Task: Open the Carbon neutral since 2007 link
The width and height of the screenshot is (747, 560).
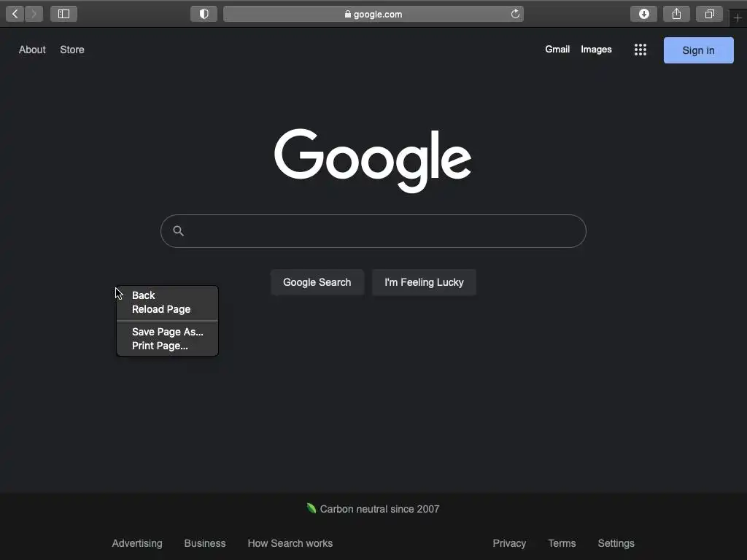Action: point(373,509)
